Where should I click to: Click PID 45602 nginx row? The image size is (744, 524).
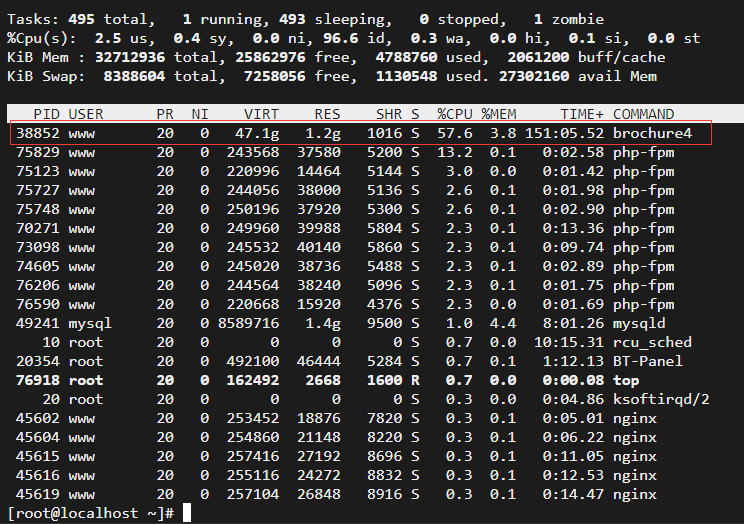[38, 418]
